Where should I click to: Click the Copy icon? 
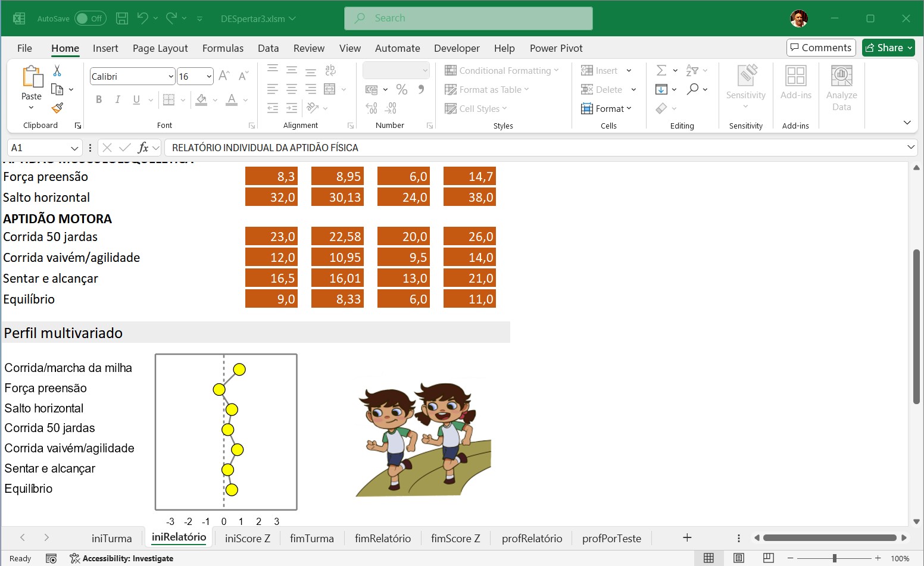click(x=57, y=89)
